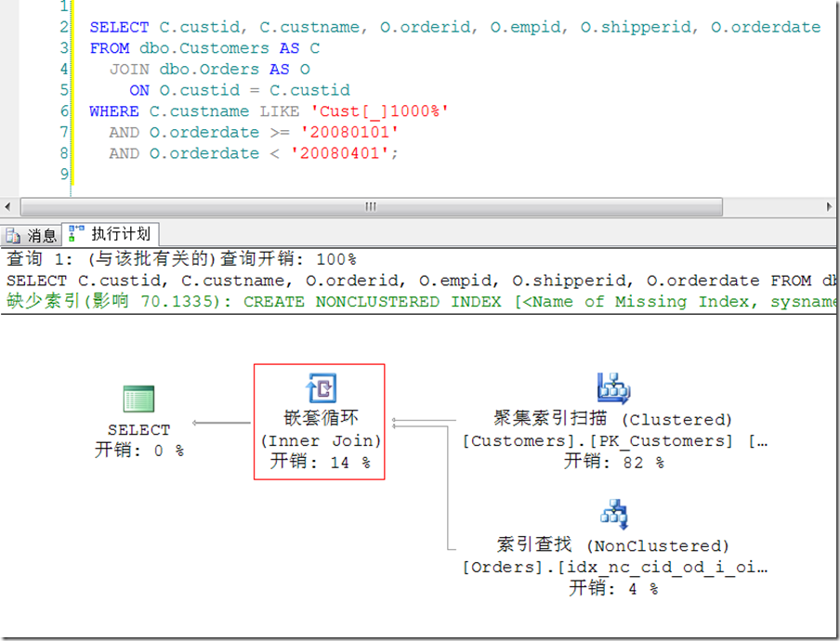
Task: Click the left arrow of horizontal scrollbar
Action: coord(7,207)
